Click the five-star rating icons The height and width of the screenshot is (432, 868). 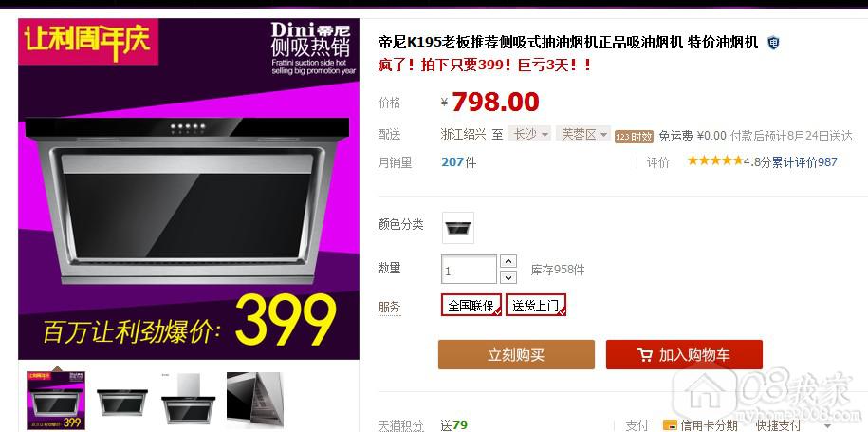[714, 161]
